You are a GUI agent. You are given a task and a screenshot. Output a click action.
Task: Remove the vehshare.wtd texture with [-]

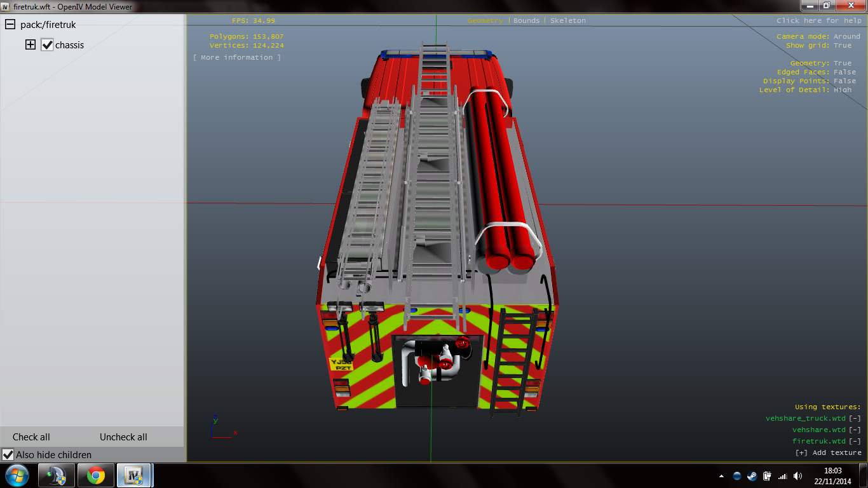pos(855,430)
